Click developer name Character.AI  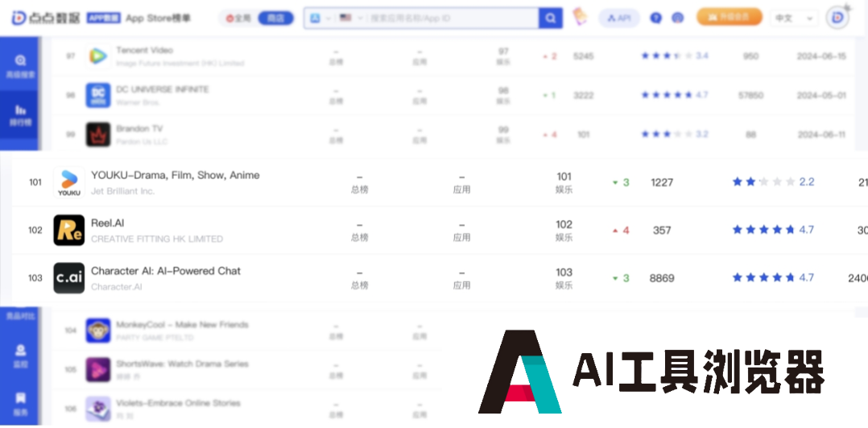tap(116, 287)
